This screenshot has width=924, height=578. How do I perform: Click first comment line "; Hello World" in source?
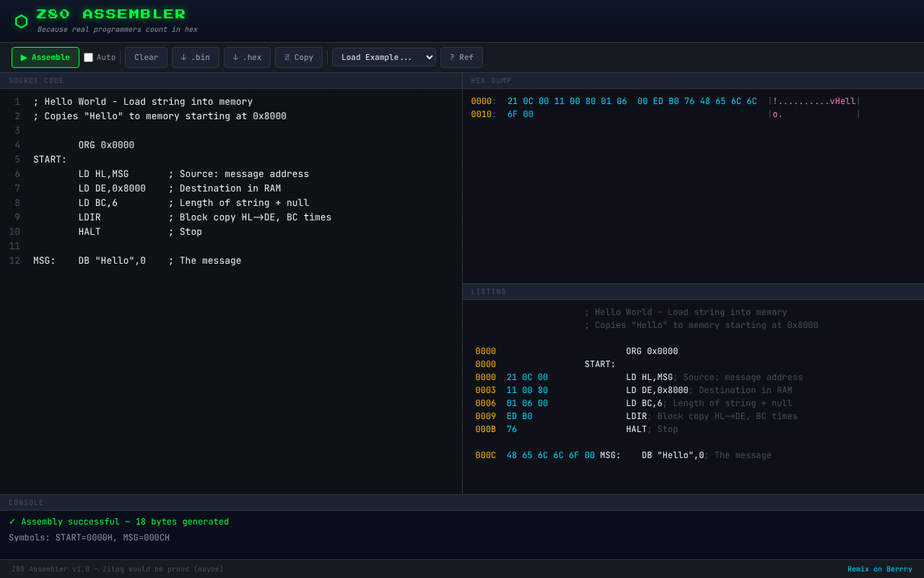point(143,102)
